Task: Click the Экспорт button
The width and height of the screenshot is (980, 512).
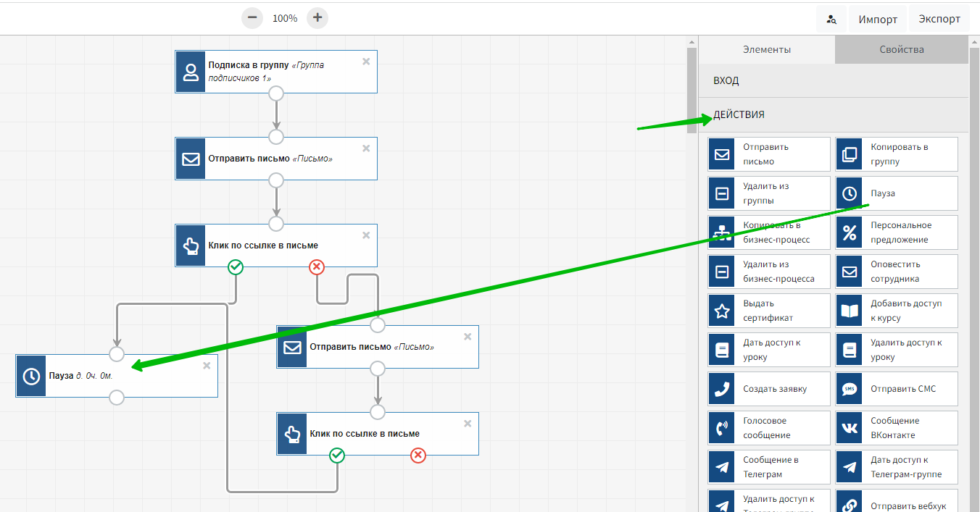Action: tap(939, 20)
